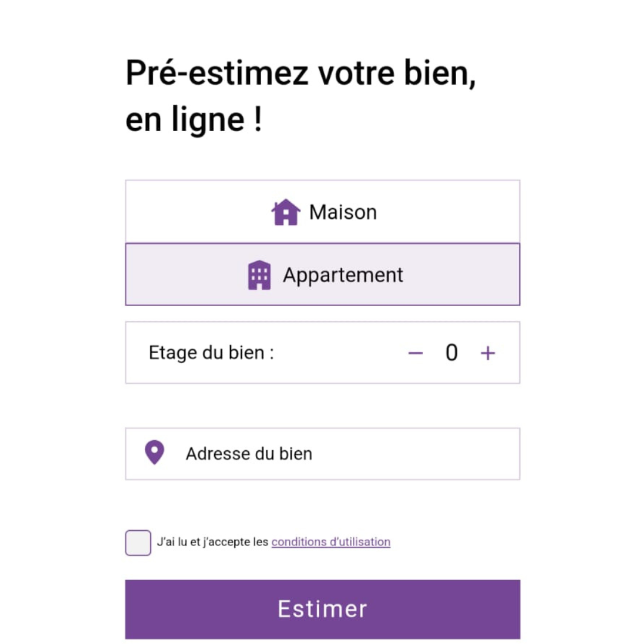
Task: Increase floor number with plus sign
Action: pyautogui.click(x=488, y=353)
